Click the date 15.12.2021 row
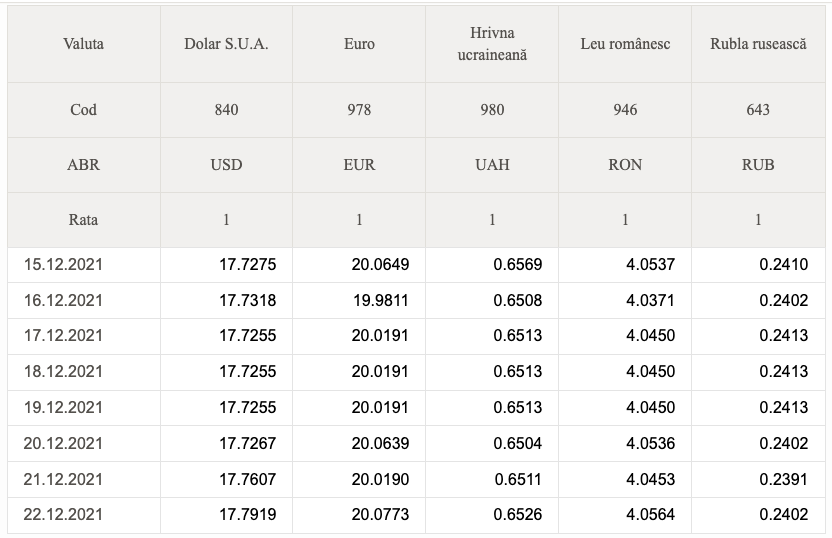This screenshot has height=538, width=832. coord(416,265)
